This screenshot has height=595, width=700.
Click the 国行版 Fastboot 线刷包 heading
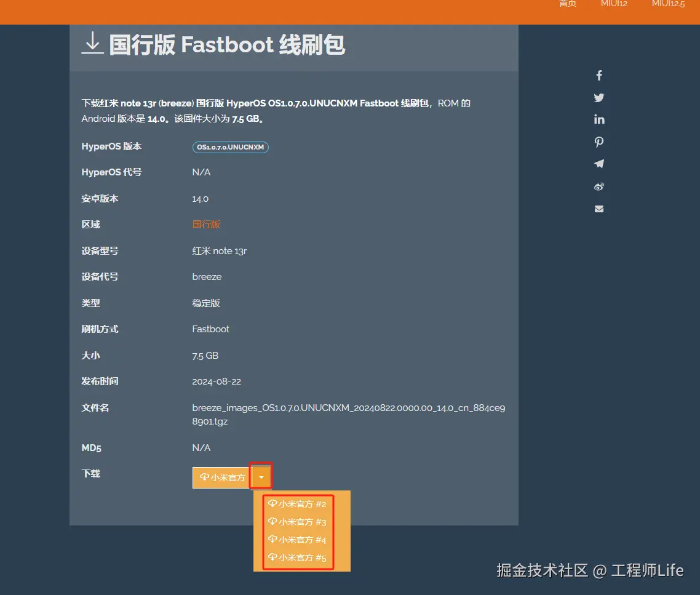[x=227, y=45]
